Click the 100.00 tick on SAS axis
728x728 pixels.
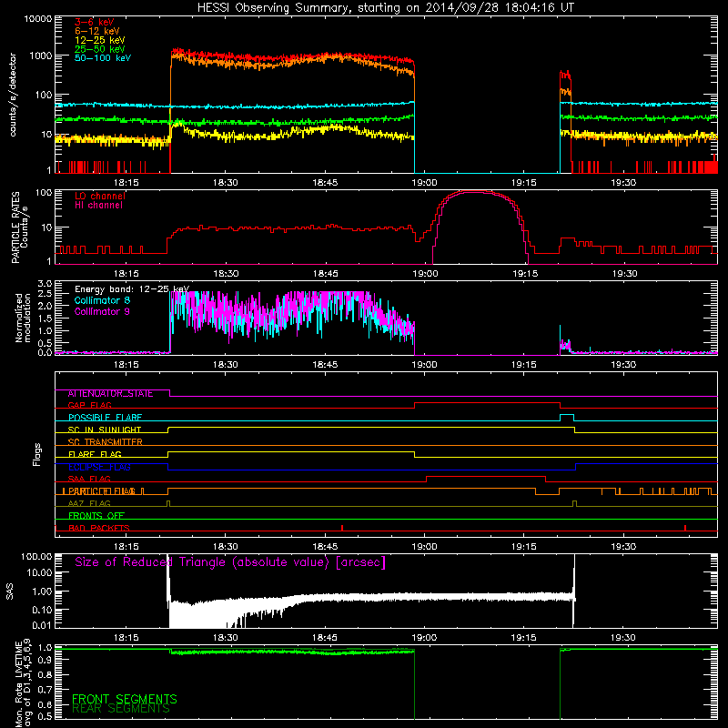pyautogui.click(x=36, y=556)
